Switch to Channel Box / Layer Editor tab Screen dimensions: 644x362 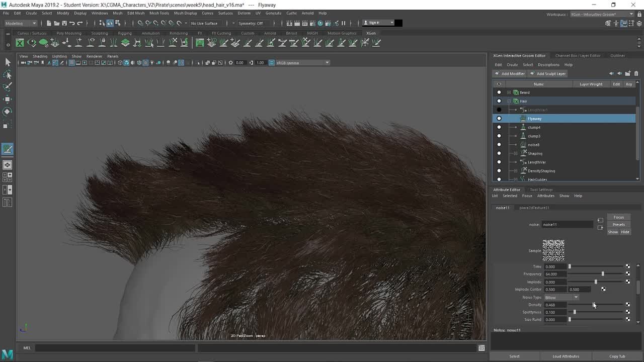(578, 56)
